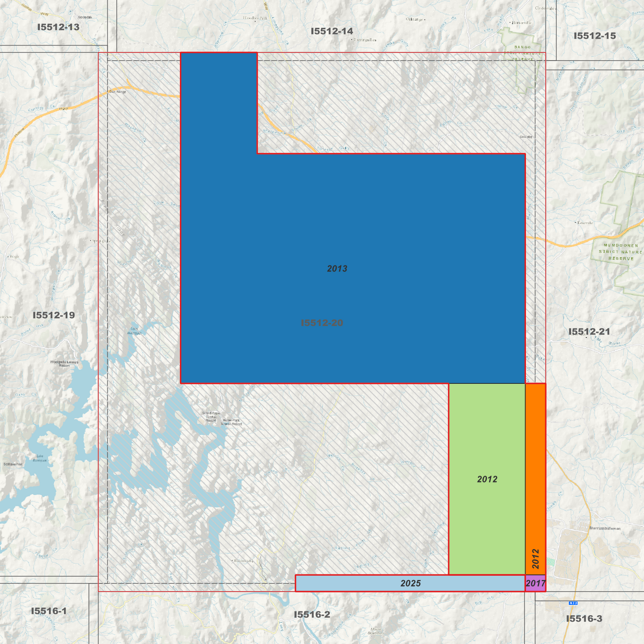Click the Lake Burrinjuck water label
The image size is (644, 644).
(x=40, y=458)
